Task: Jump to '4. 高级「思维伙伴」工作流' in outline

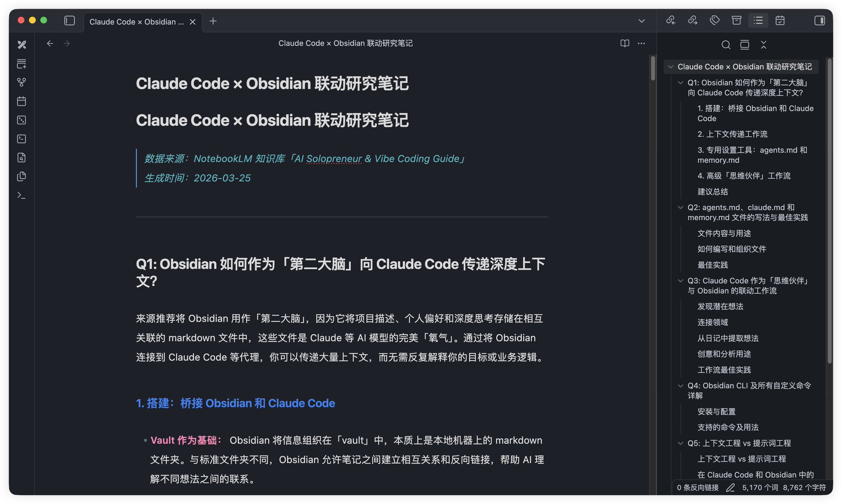Action: (744, 176)
